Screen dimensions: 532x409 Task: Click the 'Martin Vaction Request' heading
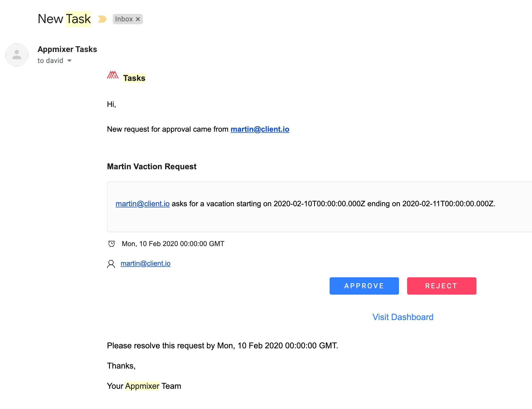point(152,166)
